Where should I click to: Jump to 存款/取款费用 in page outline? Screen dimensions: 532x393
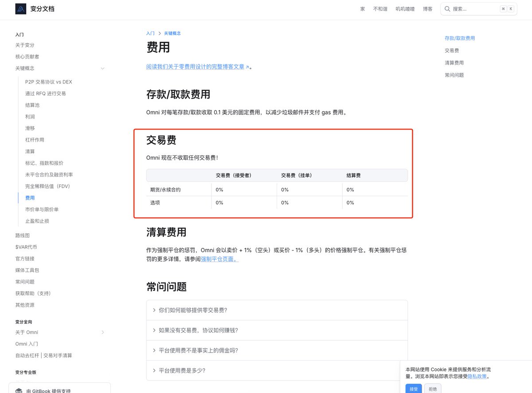460,38
